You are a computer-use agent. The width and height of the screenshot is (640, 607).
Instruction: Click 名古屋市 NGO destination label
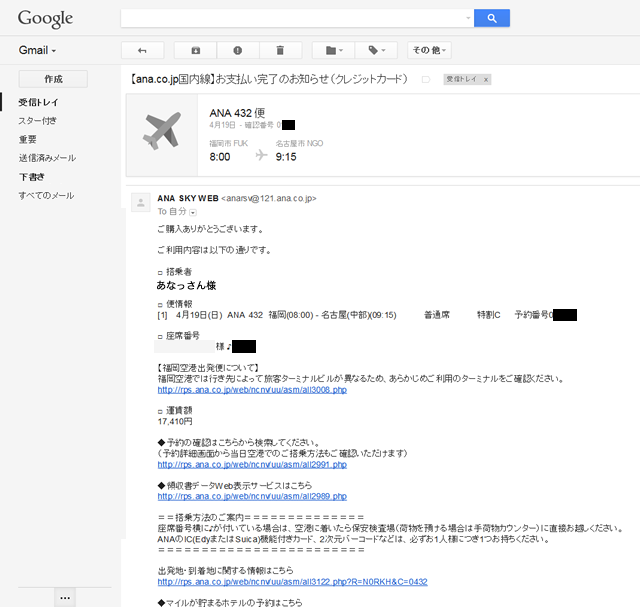click(299, 143)
